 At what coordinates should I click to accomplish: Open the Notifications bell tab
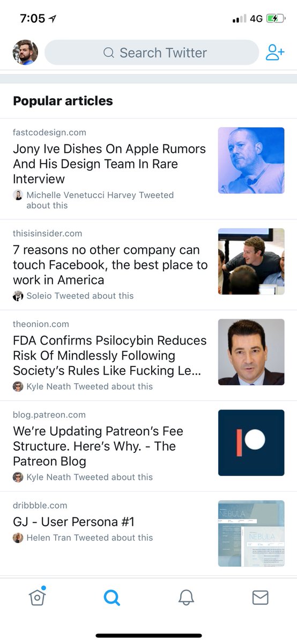[186, 597]
